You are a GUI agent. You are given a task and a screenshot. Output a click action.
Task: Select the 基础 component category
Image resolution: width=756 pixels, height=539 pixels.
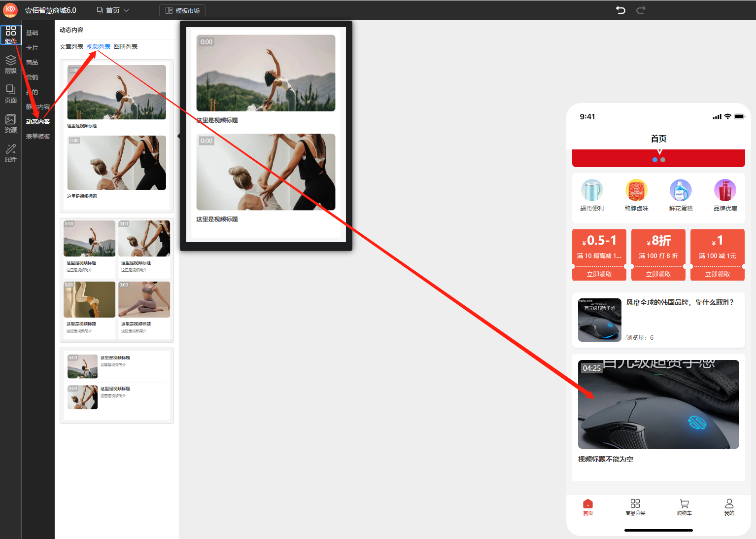tap(32, 33)
